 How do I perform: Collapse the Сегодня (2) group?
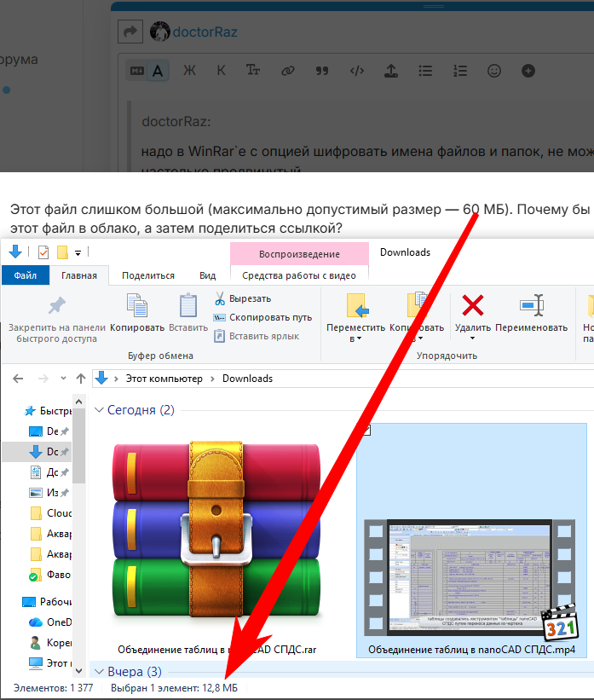point(100,410)
